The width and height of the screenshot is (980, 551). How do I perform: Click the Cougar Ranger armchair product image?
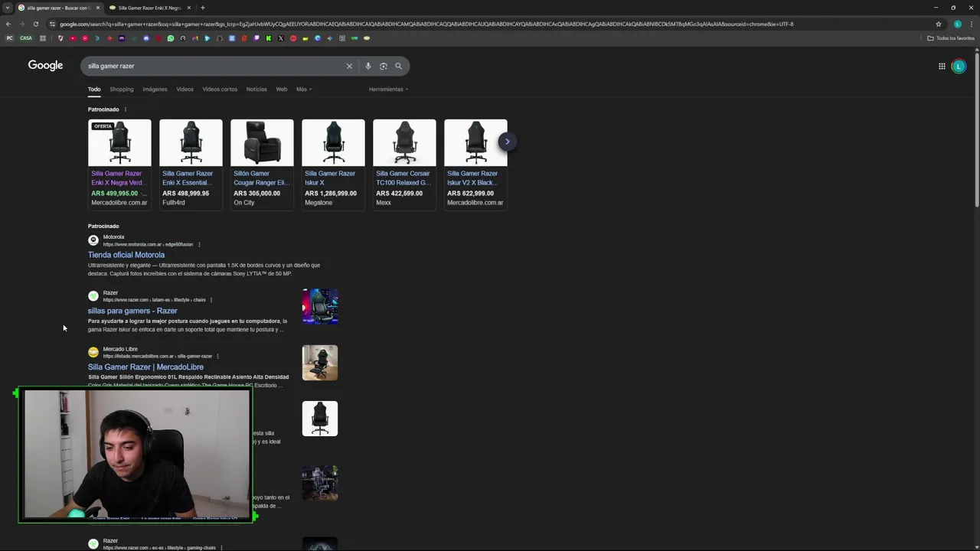coord(262,142)
